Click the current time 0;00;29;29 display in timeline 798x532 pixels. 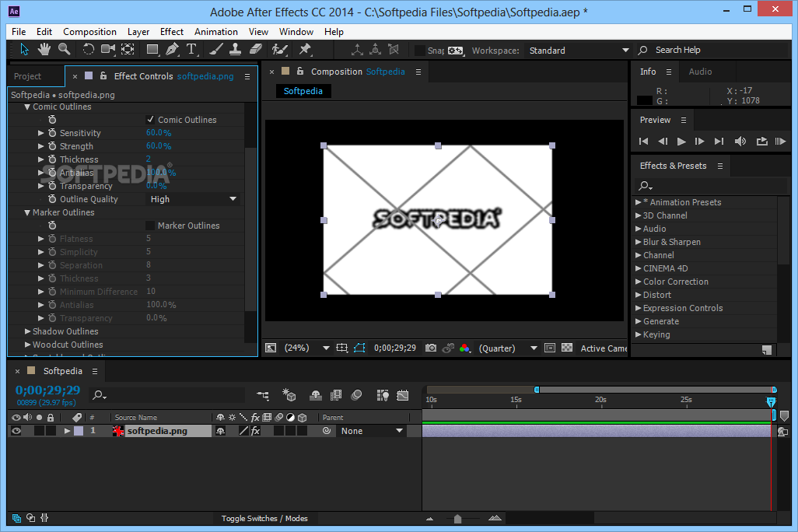pyautogui.click(x=48, y=390)
